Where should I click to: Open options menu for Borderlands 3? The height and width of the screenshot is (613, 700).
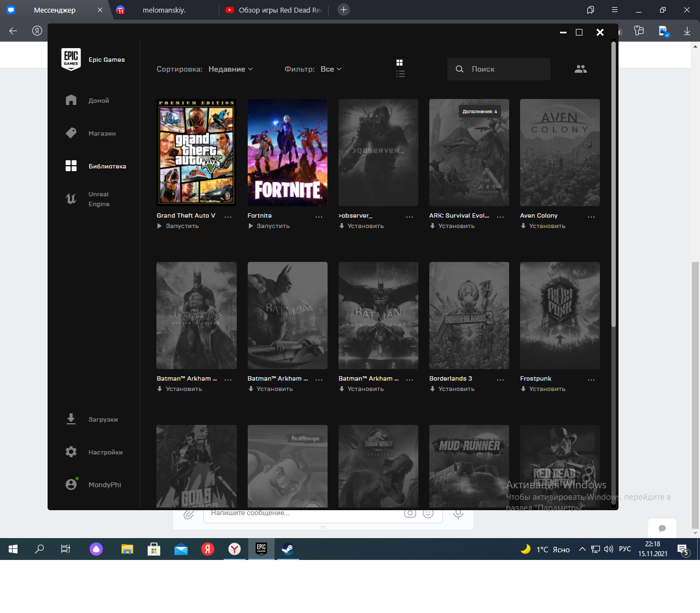[x=500, y=380]
